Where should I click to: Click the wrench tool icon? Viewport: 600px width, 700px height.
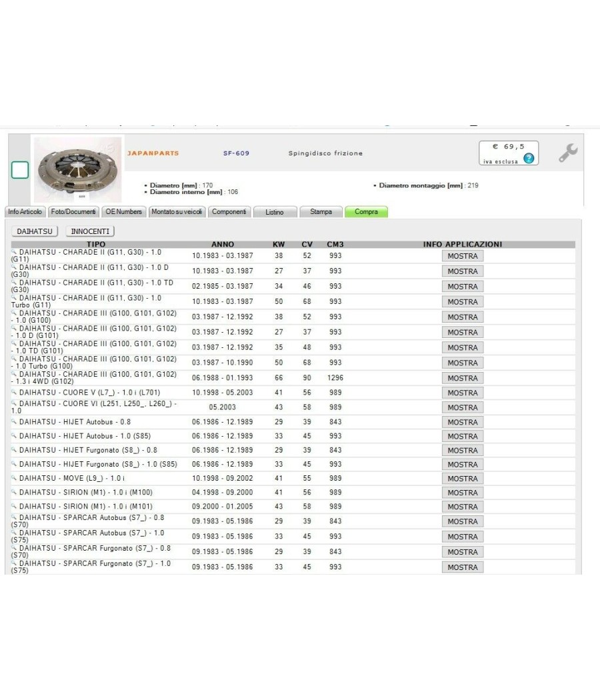point(568,153)
